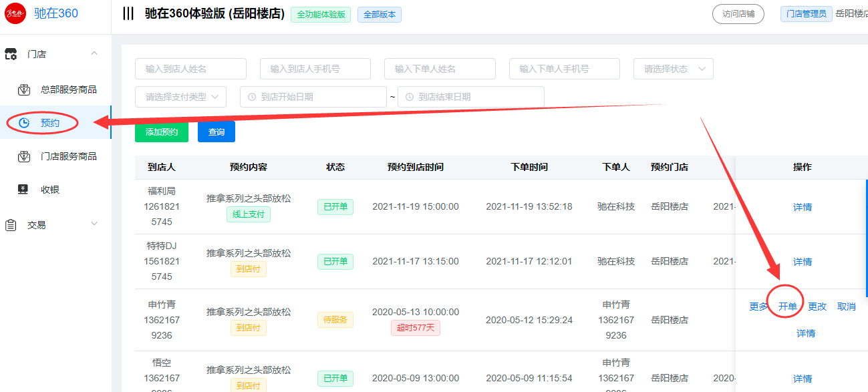Focus the 输入下单人姓名 input
This screenshot has width=868, height=392.
[440, 69]
